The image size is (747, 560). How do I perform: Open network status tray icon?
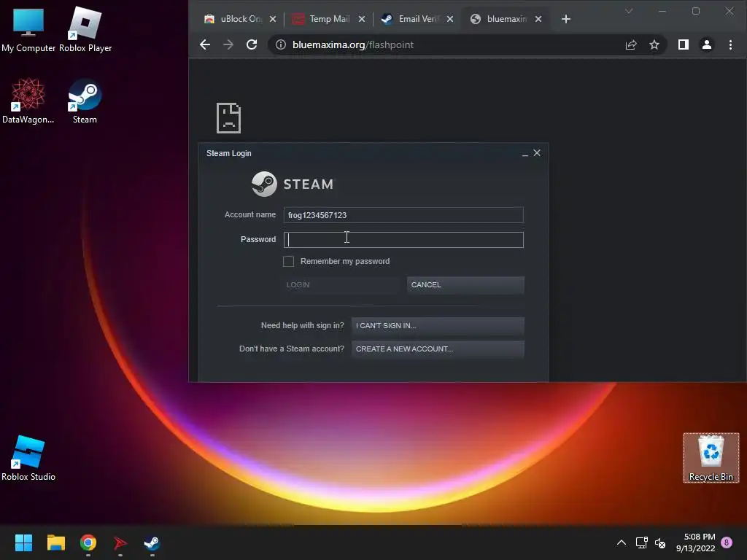pos(641,542)
